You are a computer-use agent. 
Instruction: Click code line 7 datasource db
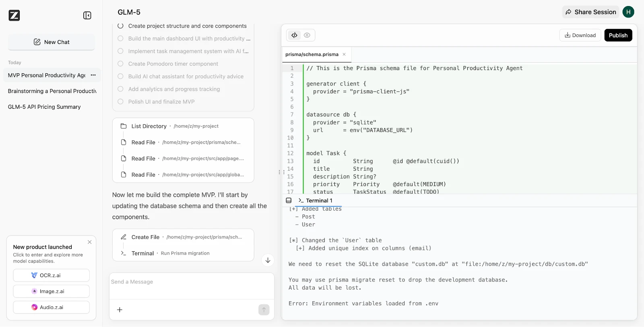pyautogui.click(x=331, y=115)
